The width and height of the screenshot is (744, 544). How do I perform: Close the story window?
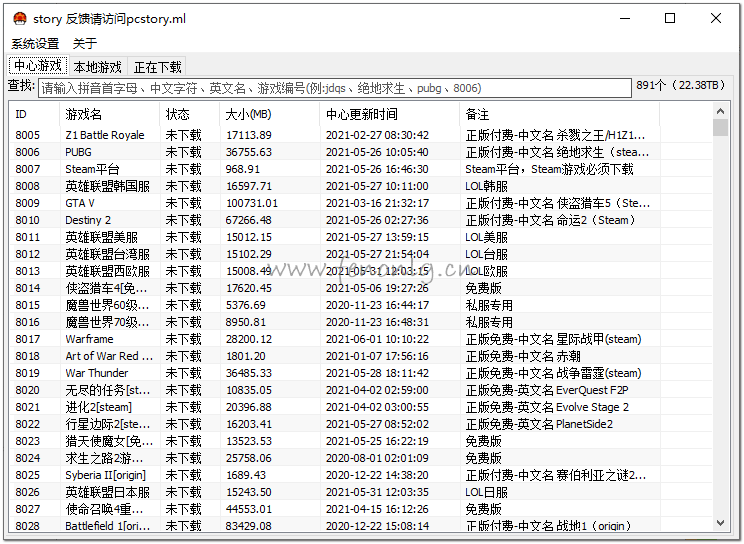coord(716,19)
